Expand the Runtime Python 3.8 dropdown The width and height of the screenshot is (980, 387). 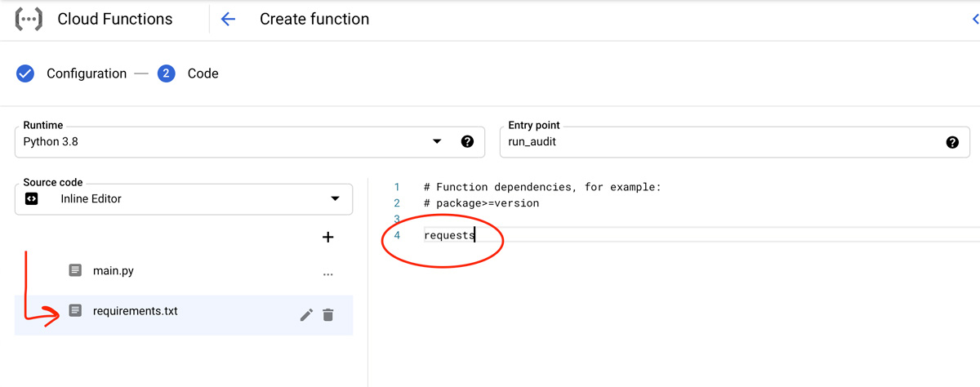pyautogui.click(x=436, y=142)
